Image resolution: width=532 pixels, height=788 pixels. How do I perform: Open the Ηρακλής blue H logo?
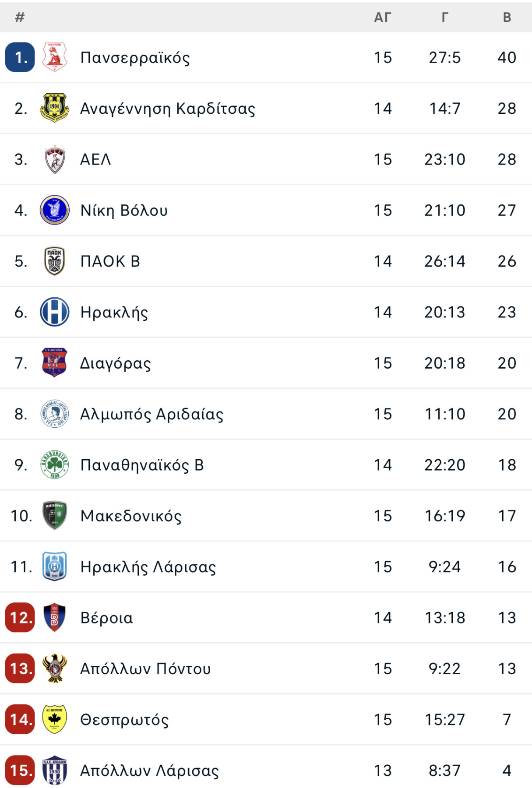[54, 312]
